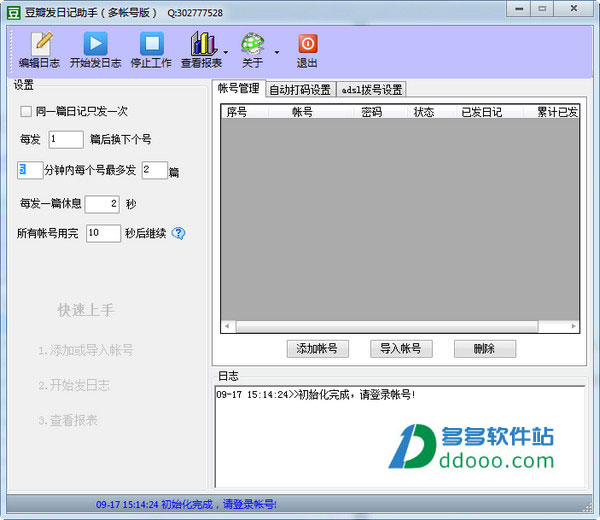Expand the 关于 dropdown arrow

(x=277, y=52)
